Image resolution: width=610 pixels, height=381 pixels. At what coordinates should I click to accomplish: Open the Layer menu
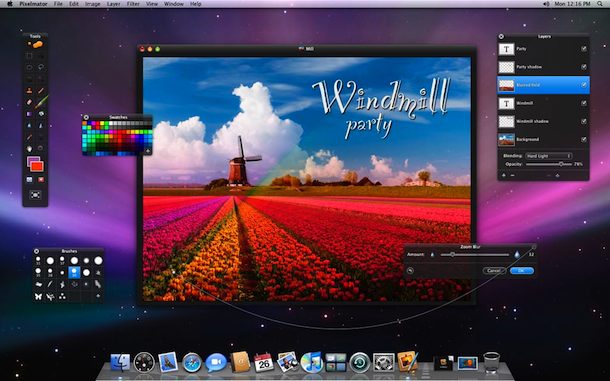(113, 4)
